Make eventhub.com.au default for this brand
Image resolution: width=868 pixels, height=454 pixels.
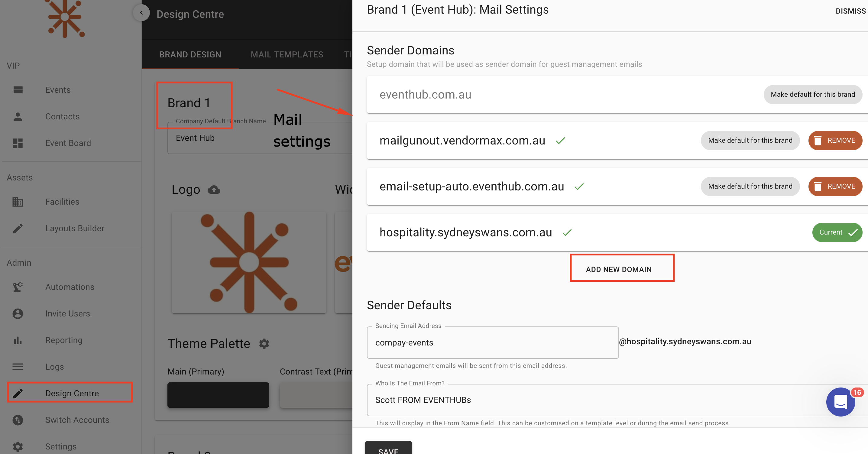[x=812, y=94]
